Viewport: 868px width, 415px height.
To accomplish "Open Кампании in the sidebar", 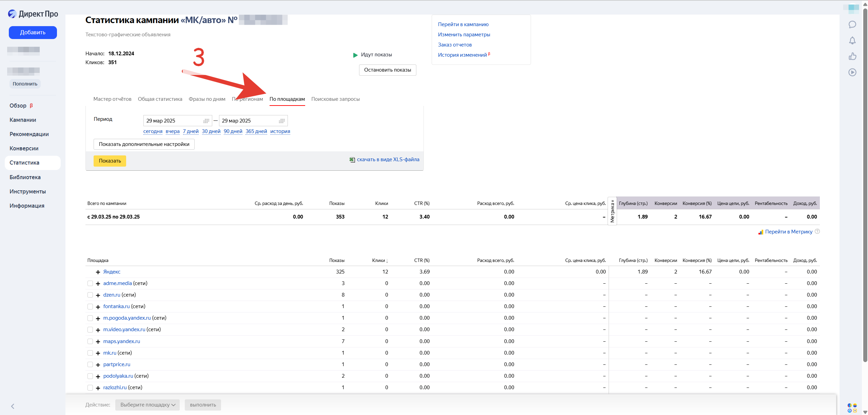I will [23, 120].
